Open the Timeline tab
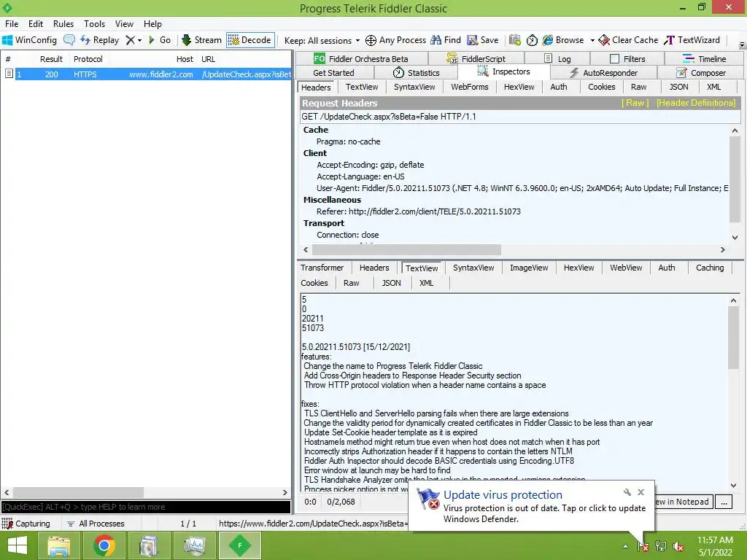747x560 pixels. (x=704, y=58)
